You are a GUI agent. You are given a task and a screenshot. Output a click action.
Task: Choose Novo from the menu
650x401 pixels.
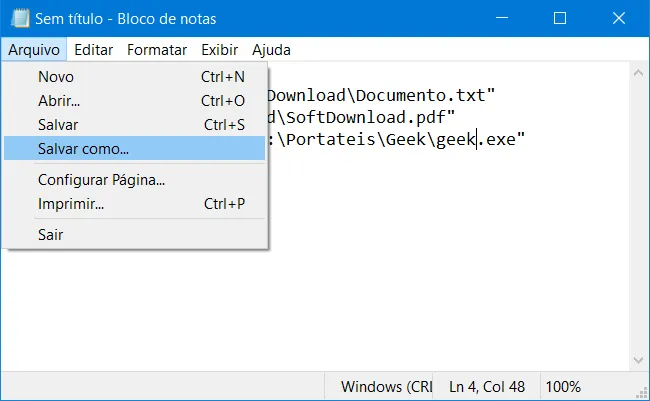click(x=134, y=77)
